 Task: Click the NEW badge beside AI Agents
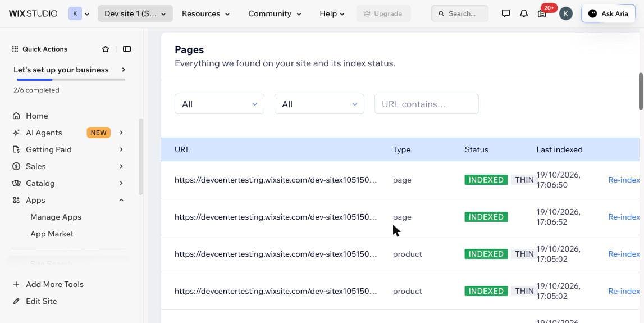[99, 133]
